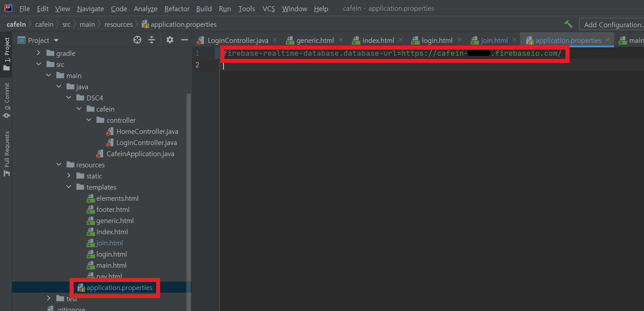Collapse the DSC4 package

69,98
